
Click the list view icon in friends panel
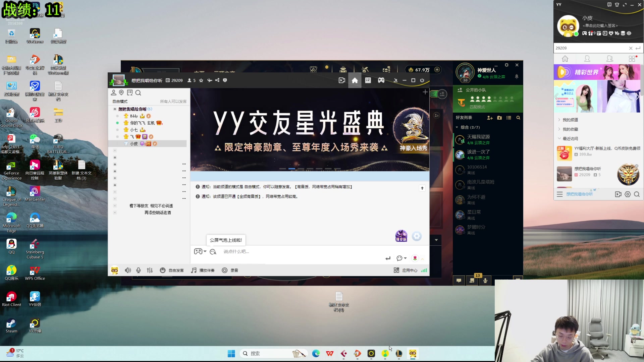pyautogui.click(x=509, y=117)
